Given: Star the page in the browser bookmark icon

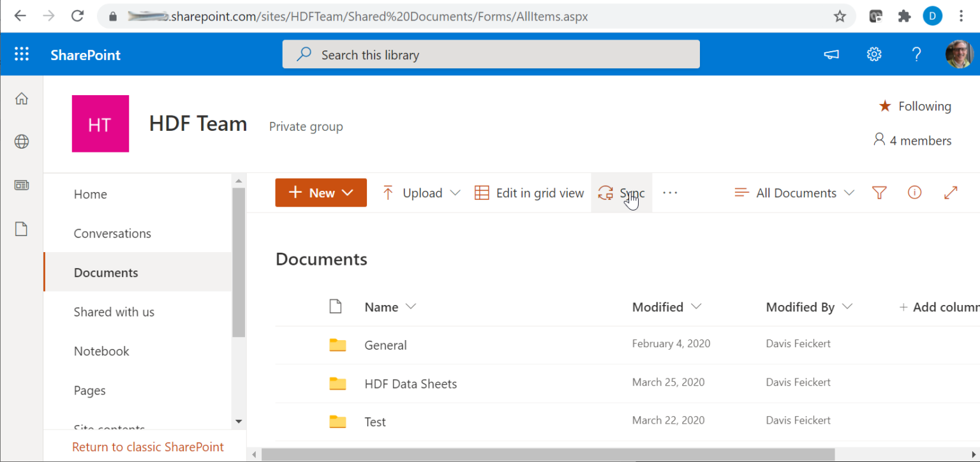Looking at the screenshot, I should point(840,16).
